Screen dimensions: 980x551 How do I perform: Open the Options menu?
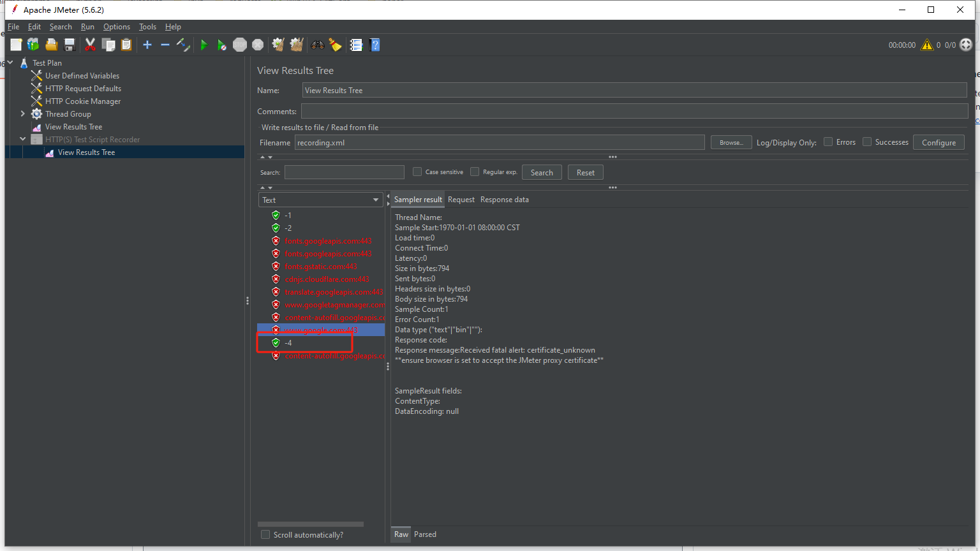pyautogui.click(x=117, y=27)
